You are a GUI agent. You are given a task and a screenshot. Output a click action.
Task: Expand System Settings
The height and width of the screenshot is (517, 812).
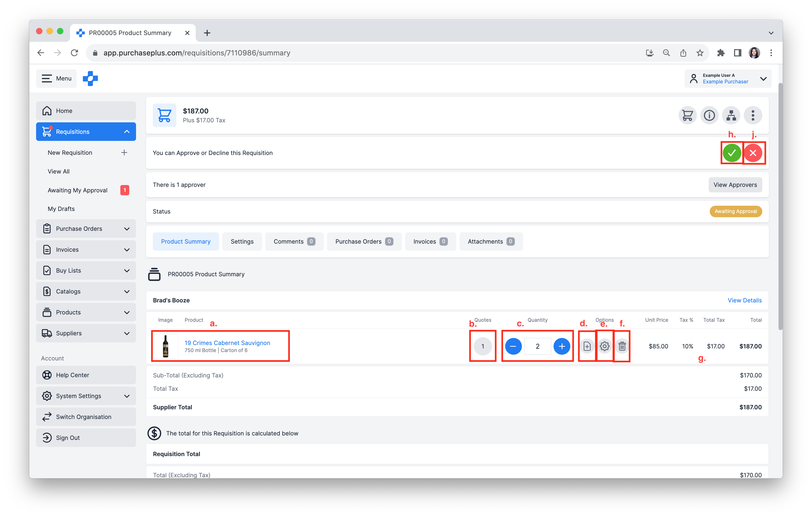[x=86, y=396]
